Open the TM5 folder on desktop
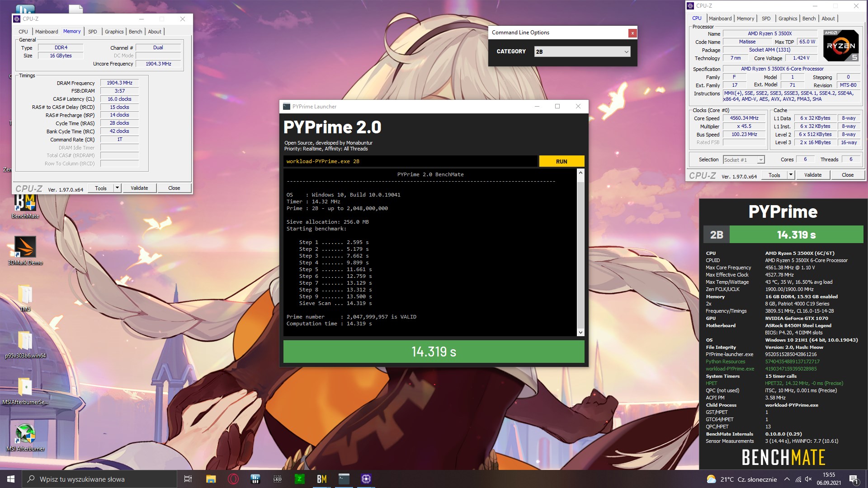This screenshot has height=488, width=868. point(25,298)
